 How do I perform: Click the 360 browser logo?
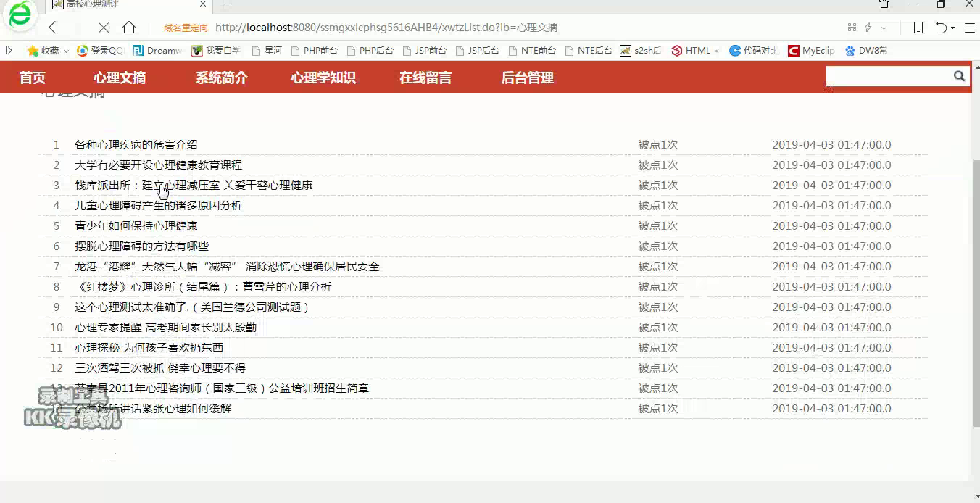pyautogui.click(x=20, y=14)
